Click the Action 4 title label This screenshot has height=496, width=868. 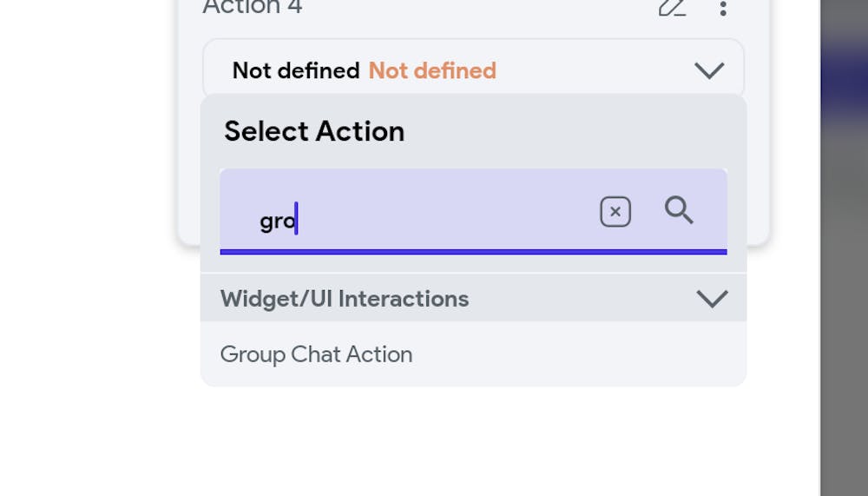click(x=253, y=7)
